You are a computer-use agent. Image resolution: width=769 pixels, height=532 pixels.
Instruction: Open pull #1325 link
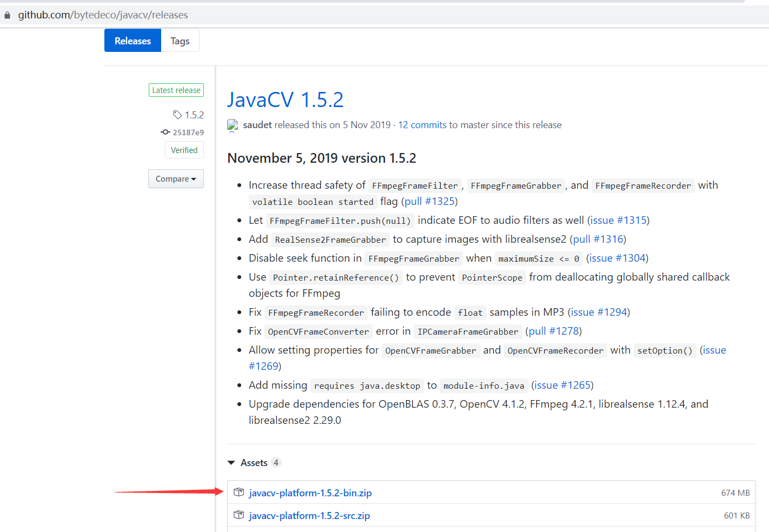(x=429, y=201)
